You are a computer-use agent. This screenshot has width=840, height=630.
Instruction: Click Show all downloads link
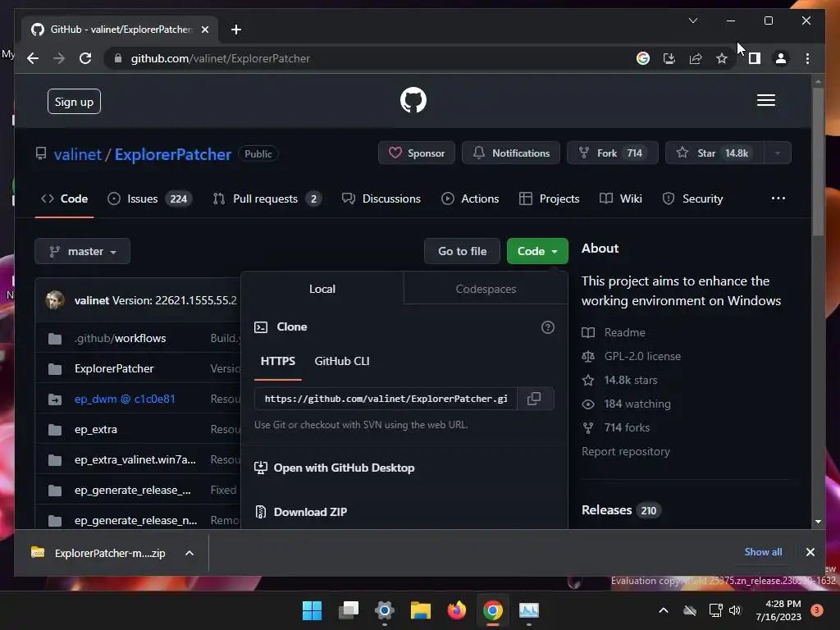point(763,552)
